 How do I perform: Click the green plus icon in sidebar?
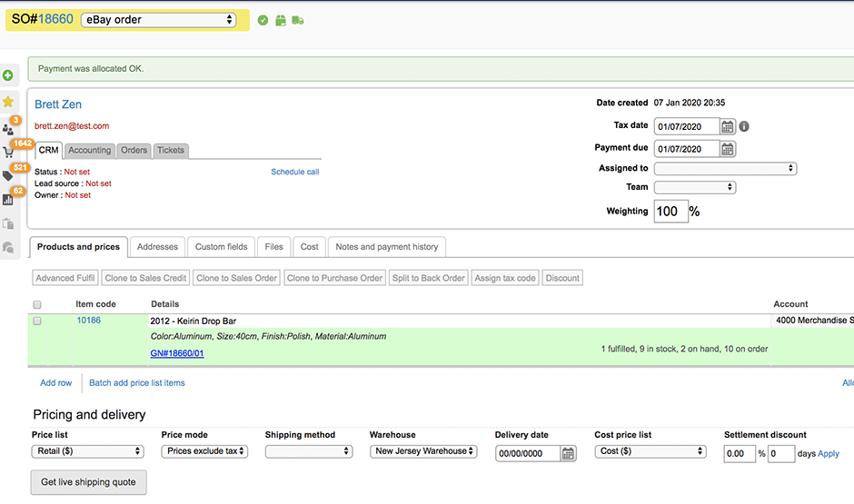[x=8, y=75]
